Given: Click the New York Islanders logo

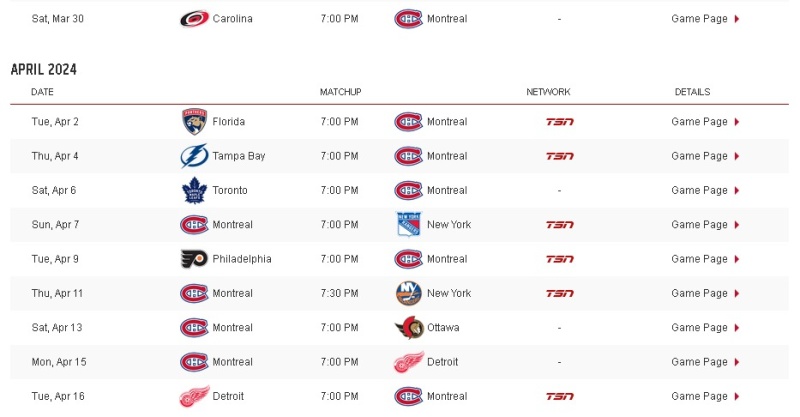Looking at the screenshot, I should coord(409,293).
